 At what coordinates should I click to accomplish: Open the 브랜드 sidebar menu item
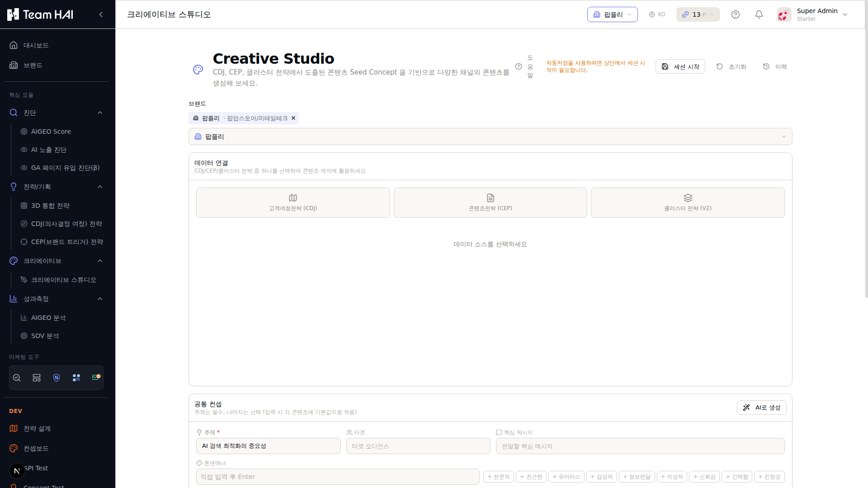(x=56, y=65)
